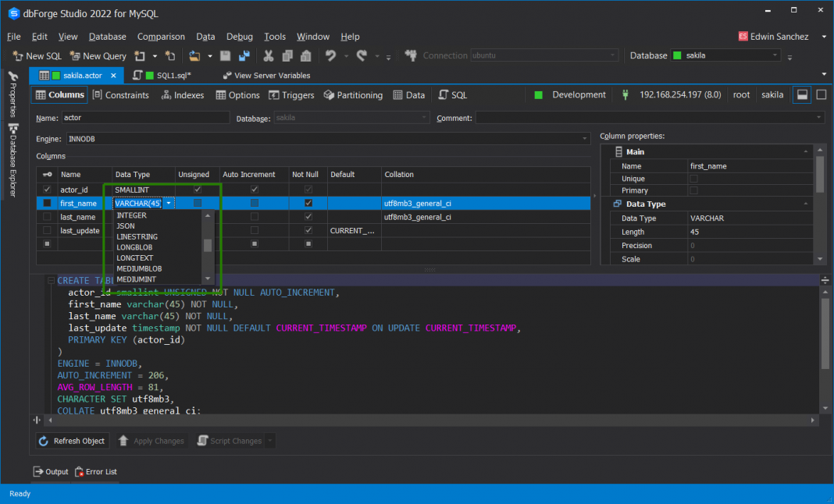Click the Undo arrow icon
This screenshot has width=834, height=504.
pyautogui.click(x=330, y=56)
